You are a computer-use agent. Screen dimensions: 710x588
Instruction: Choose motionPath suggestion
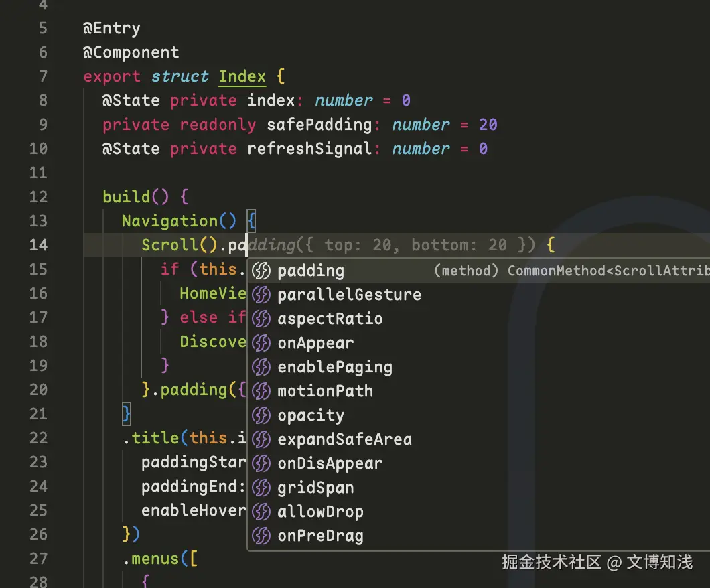click(x=479, y=391)
